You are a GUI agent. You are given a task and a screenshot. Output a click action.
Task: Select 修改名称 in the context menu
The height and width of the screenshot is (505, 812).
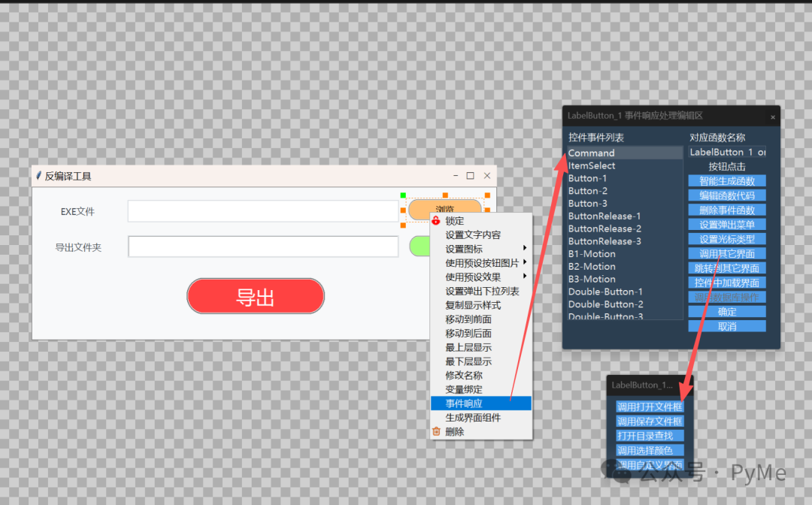click(464, 375)
